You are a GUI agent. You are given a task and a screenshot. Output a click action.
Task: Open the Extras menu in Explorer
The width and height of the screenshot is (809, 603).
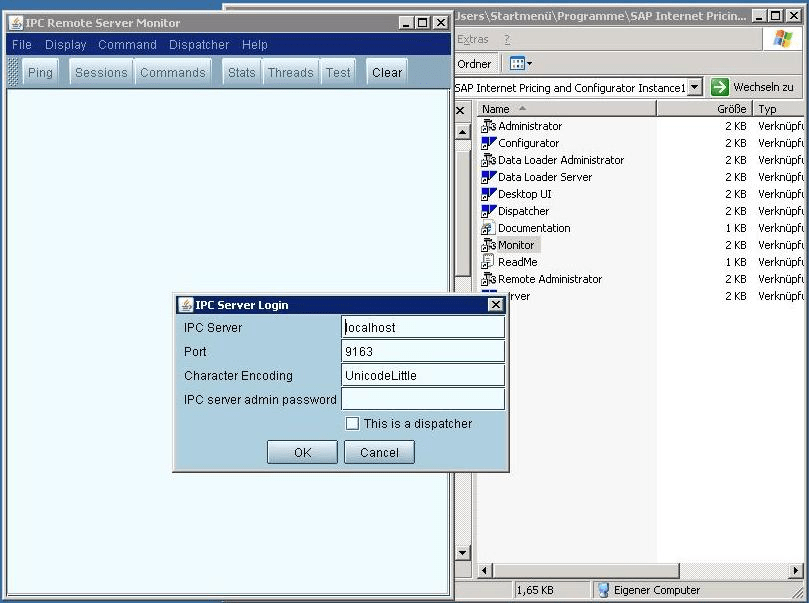click(473, 39)
